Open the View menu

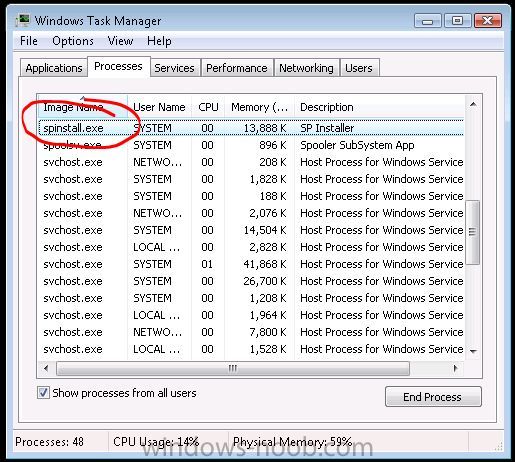click(x=120, y=41)
